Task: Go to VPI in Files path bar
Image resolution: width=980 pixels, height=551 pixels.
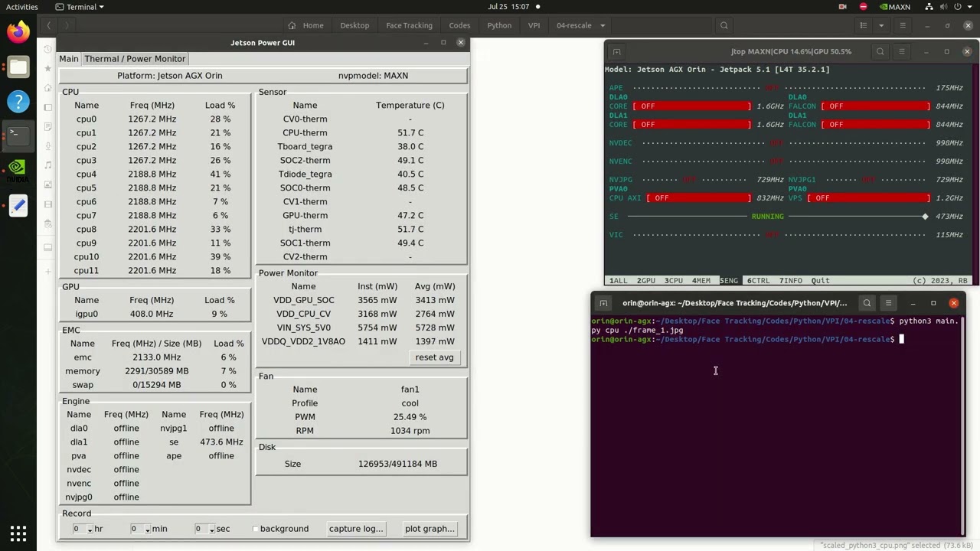Action: (x=534, y=25)
